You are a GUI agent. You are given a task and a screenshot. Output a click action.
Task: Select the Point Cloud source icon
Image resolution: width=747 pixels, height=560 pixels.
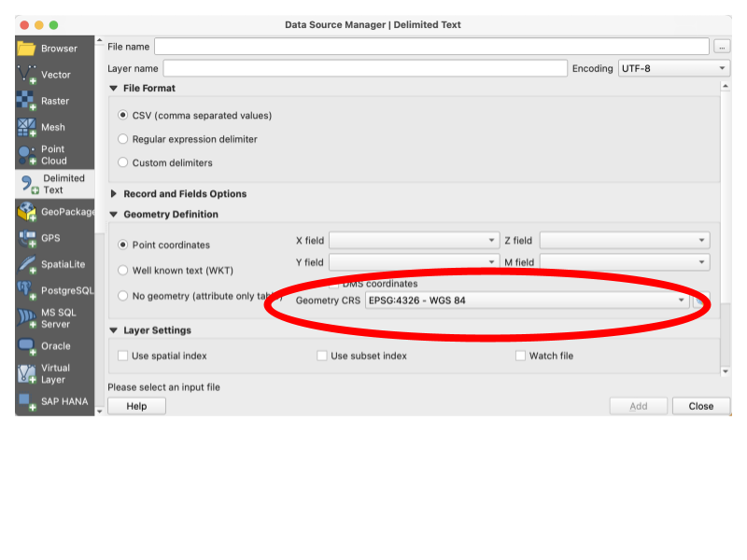pyautogui.click(x=26, y=155)
